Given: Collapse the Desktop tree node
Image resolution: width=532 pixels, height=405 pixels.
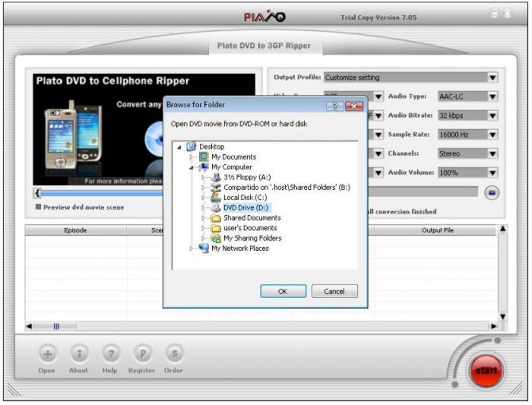Looking at the screenshot, I should coord(179,147).
